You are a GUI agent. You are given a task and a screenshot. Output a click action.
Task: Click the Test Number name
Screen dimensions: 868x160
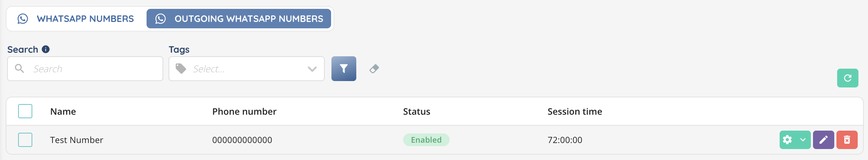[x=77, y=140]
